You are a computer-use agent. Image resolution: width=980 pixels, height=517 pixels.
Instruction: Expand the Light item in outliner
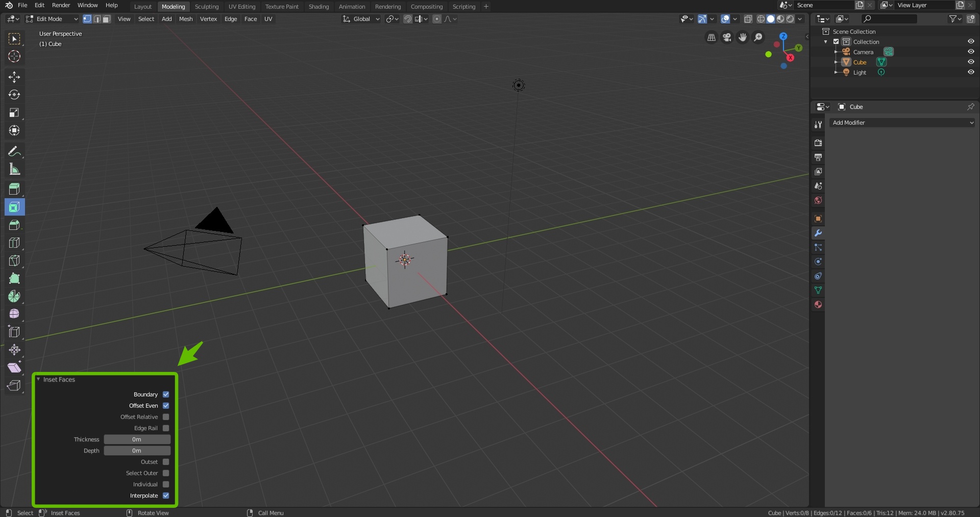pos(836,73)
